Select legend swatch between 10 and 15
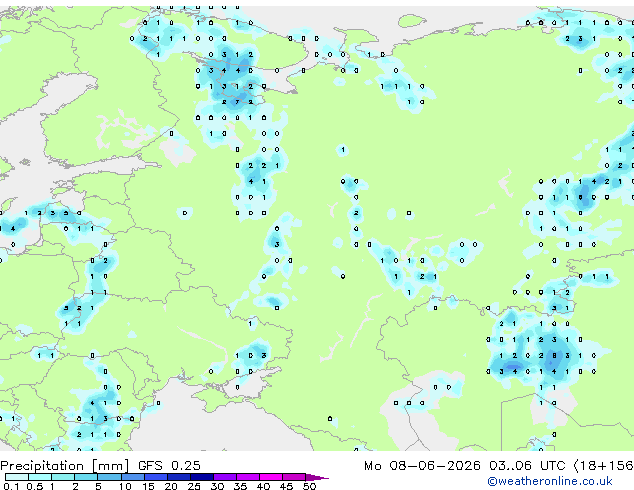This screenshot has width=634, height=490. pos(133,477)
